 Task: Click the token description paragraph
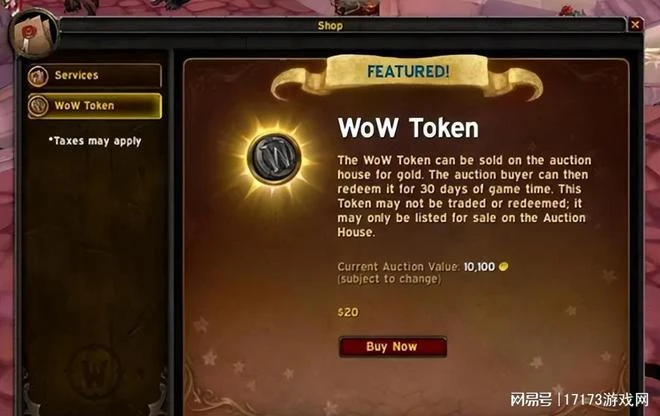click(x=464, y=196)
